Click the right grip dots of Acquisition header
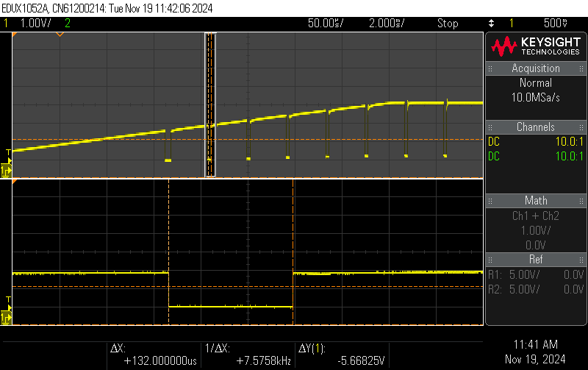 pos(581,68)
